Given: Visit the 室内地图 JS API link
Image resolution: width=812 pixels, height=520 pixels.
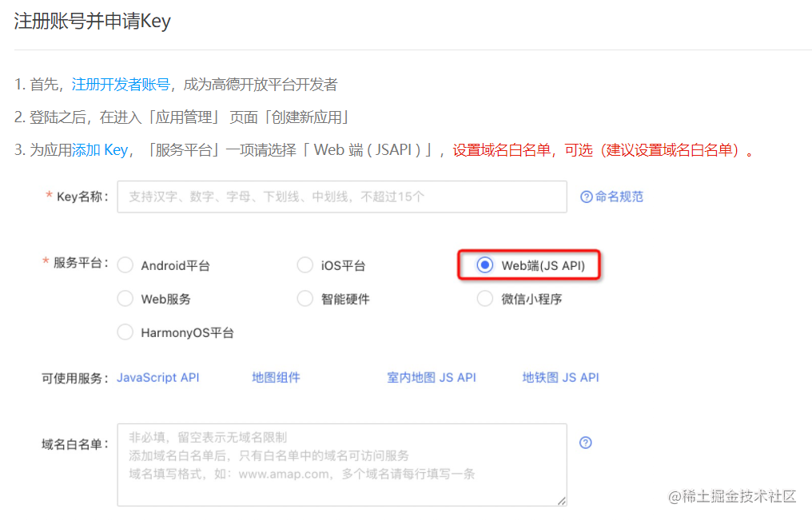Looking at the screenshot, I should [x=432, y=378].
